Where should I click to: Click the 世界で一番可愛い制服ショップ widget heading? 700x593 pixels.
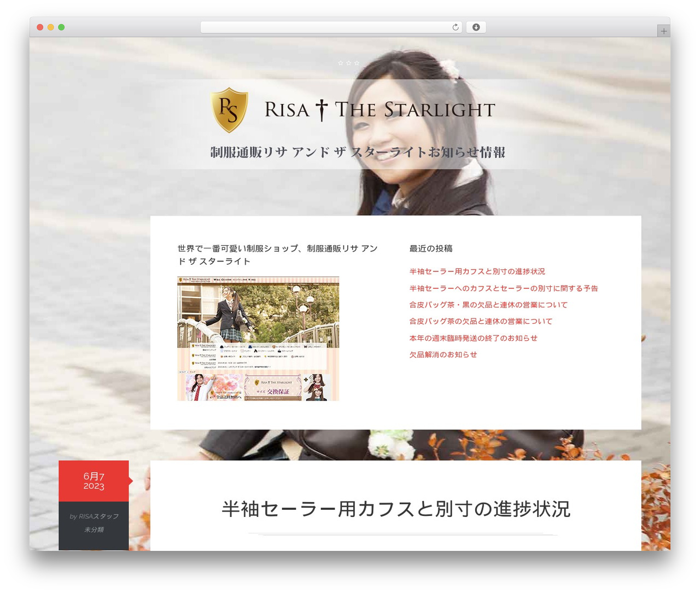tap(278, 255)
